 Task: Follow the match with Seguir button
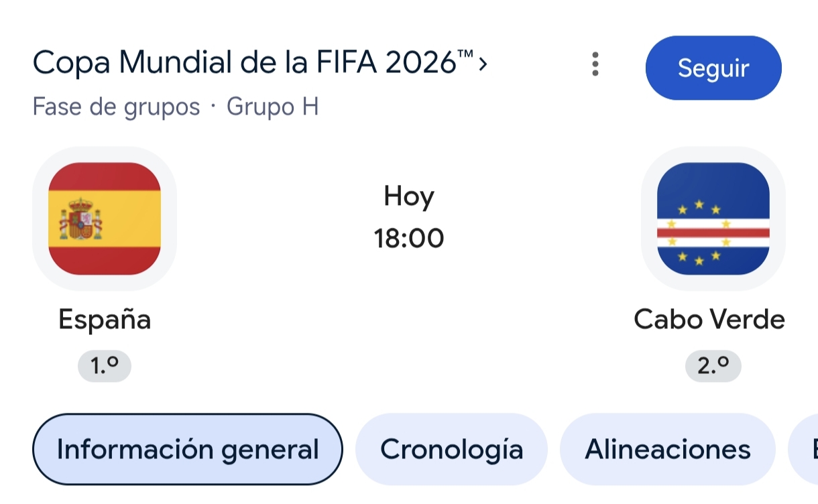[x=713, y=68]
